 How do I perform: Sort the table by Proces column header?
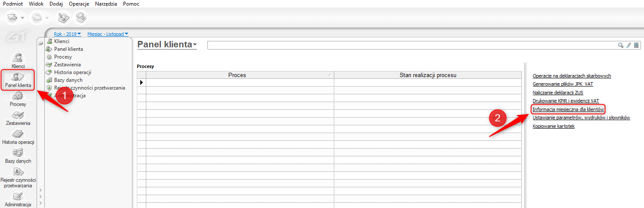coord(237,75)
